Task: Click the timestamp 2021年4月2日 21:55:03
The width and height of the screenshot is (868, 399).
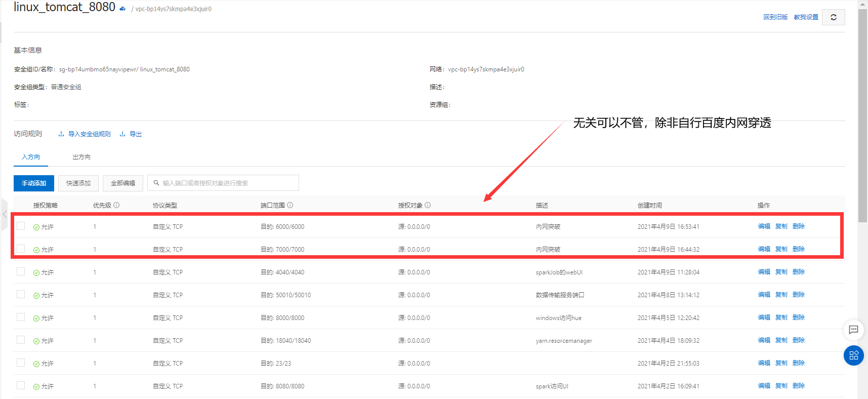Action: click(669, 364)
